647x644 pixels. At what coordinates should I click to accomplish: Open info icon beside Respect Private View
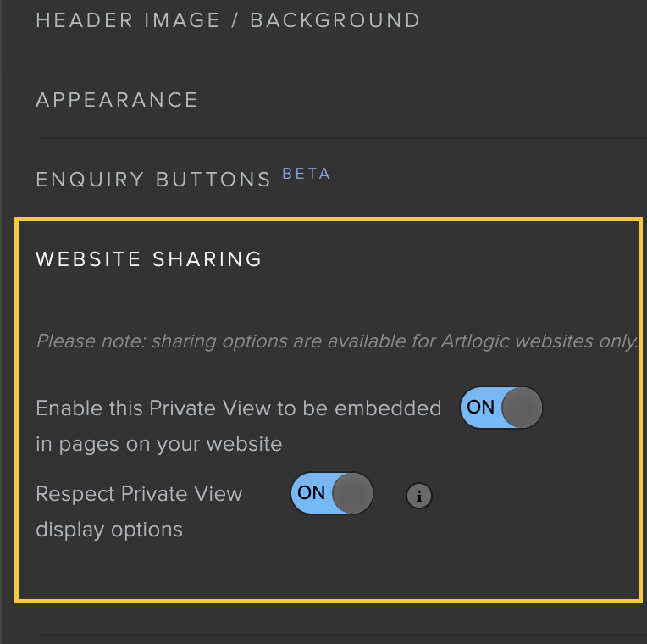click(419, 496)
